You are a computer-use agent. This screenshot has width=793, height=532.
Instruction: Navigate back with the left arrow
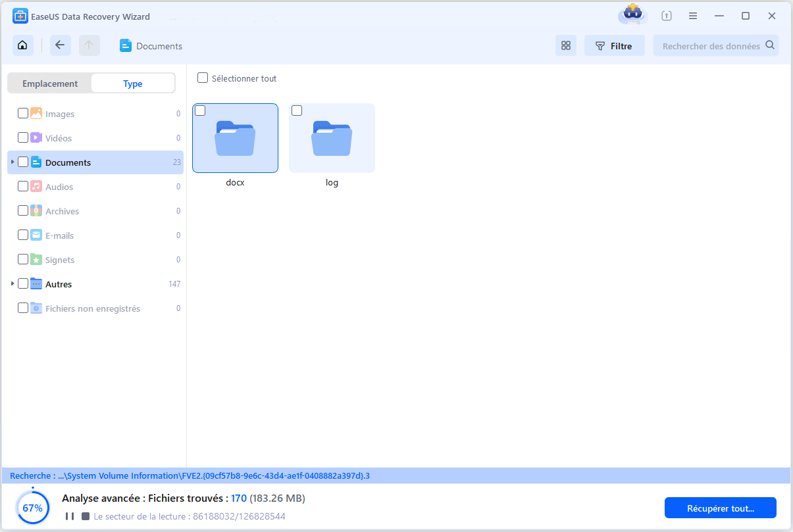click(61, 45)
